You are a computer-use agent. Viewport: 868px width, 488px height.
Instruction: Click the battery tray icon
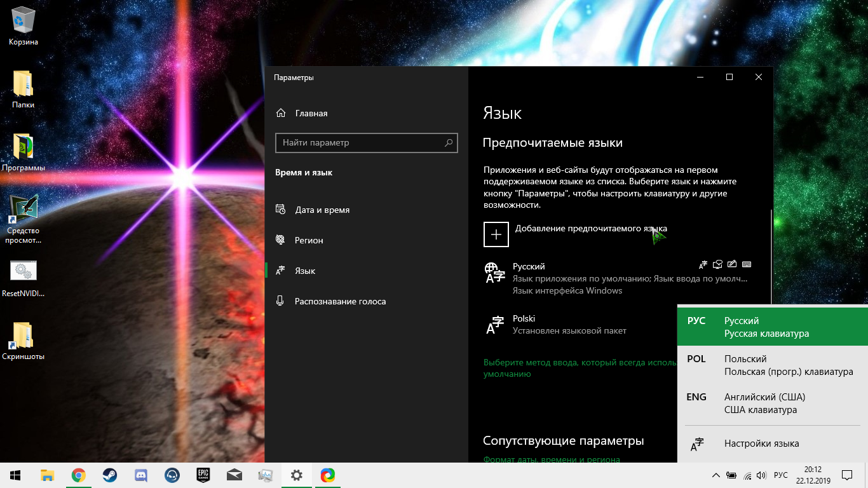731,475
